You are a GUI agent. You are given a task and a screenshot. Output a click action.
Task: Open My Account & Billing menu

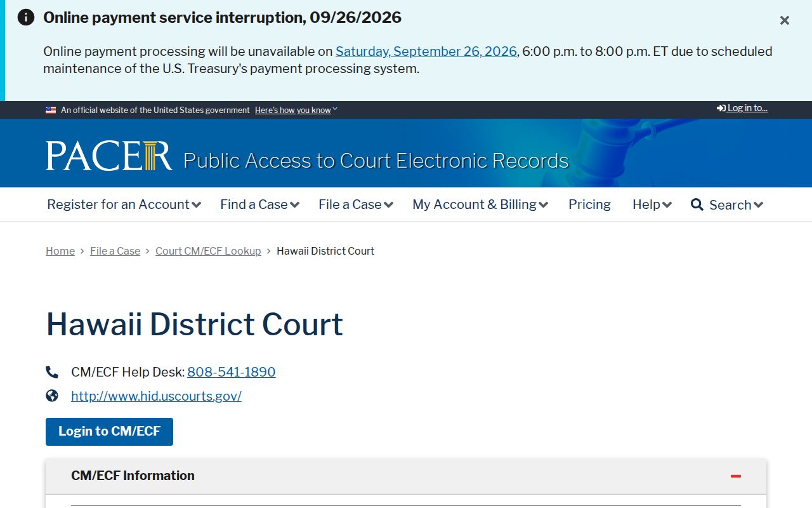tap(480, 204)
